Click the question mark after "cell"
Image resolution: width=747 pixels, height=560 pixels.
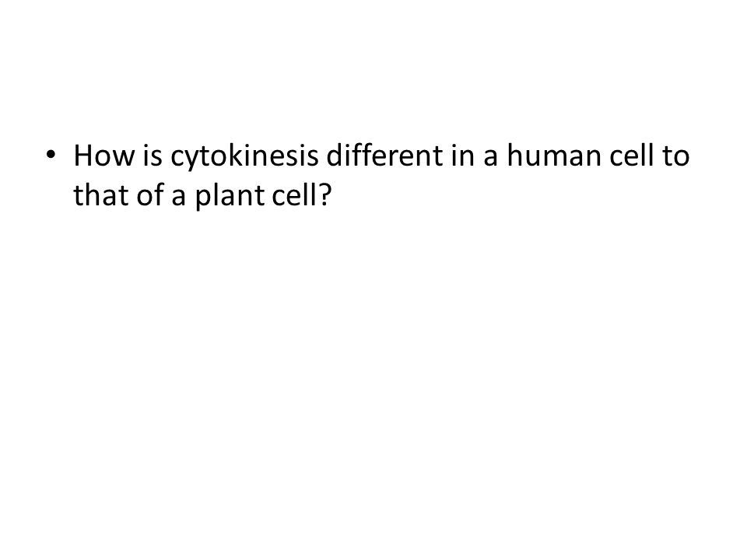pyautogui.click(x=324, y=194)
